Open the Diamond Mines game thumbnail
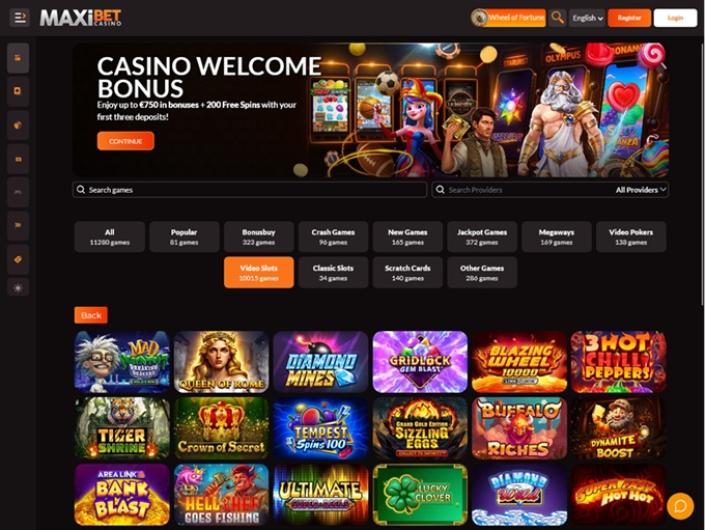Image resolution: width=705 pixels, height=530 pixels. point(321,362)
